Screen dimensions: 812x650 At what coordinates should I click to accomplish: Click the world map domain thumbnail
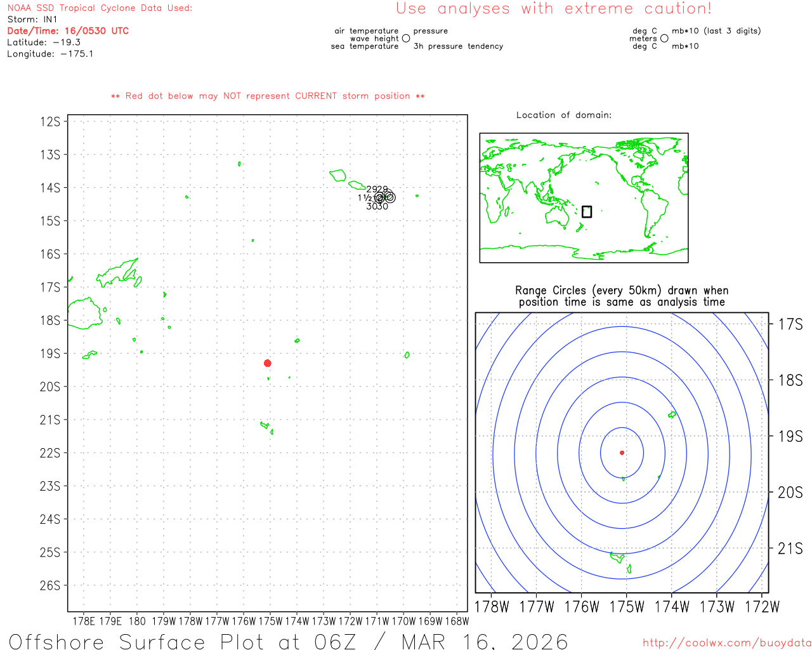pos(584,198)
